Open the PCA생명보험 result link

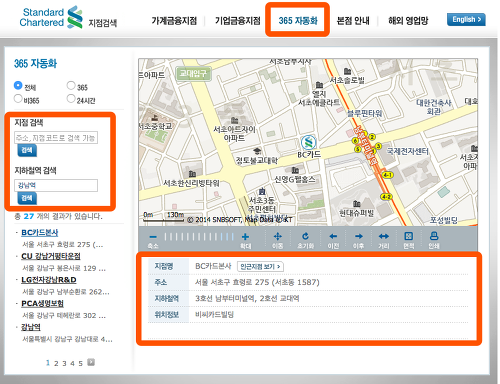(x=42, y=303)
